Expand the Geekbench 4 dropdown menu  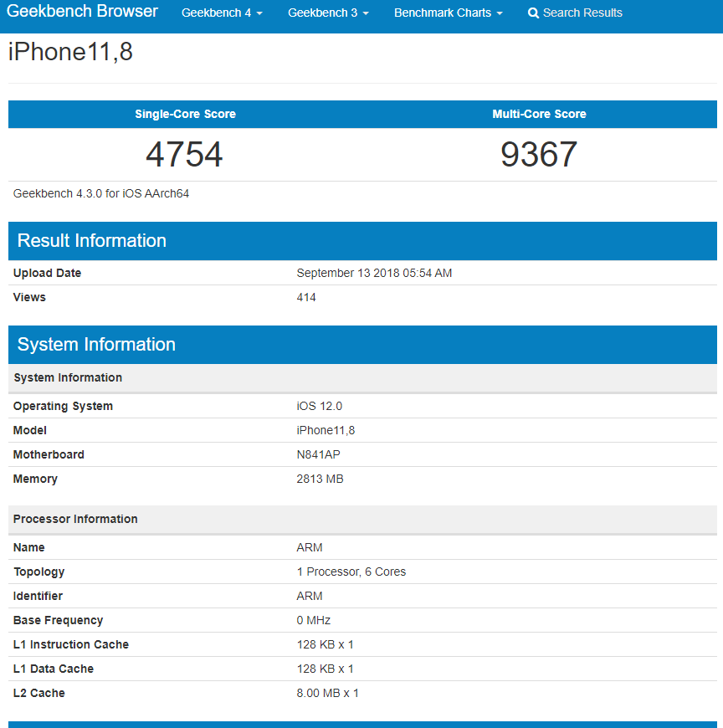coord(222,13)
